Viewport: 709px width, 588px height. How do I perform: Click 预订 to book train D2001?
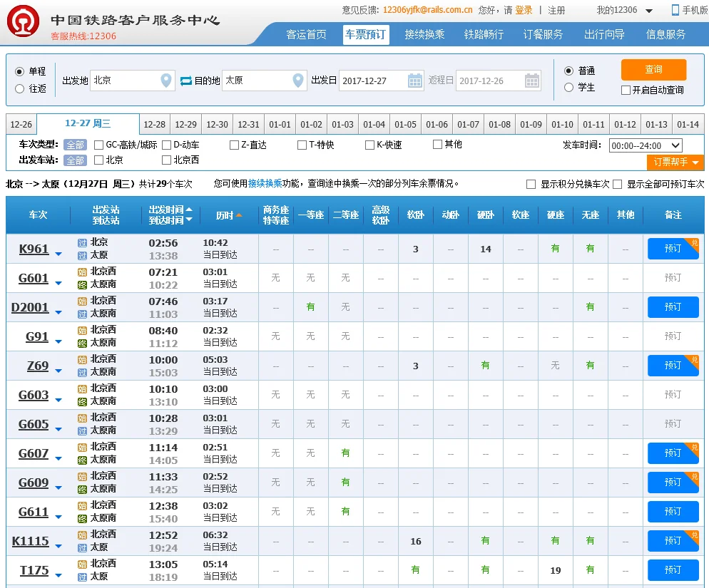click(x=672, y=307)
